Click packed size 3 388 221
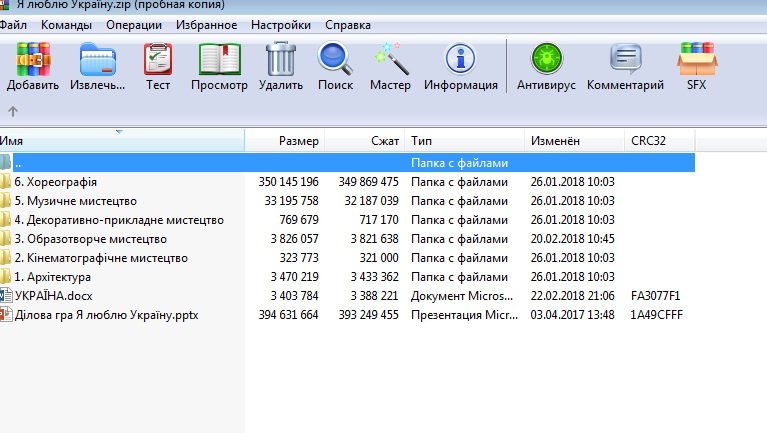Image resolution: width=767 pixels, height=433 pixels. pyautogui.click(x=374, y=296)
